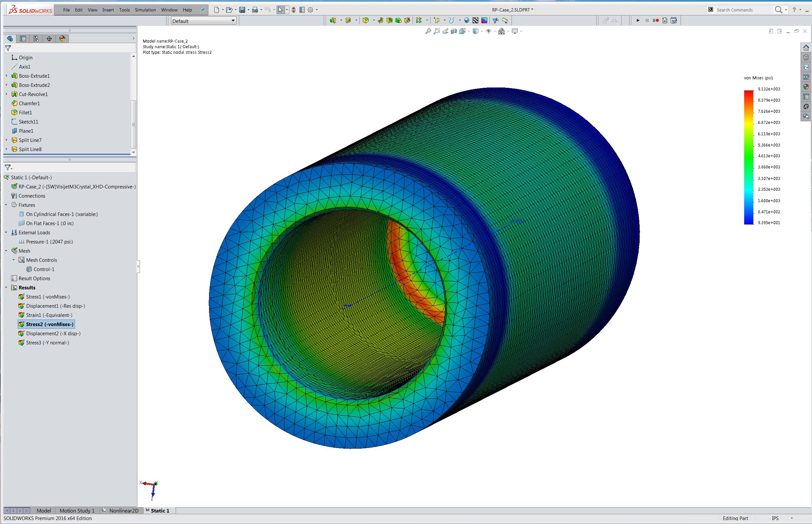Toggle the Zebra Stripes icon
This screenshot has width=812, height=524.
[475, 20]
